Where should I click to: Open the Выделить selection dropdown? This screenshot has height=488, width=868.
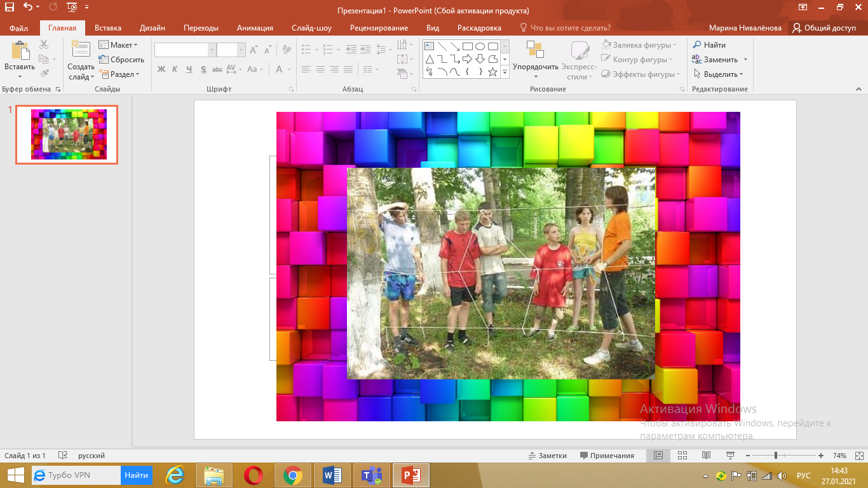click(x=718, y=74)
